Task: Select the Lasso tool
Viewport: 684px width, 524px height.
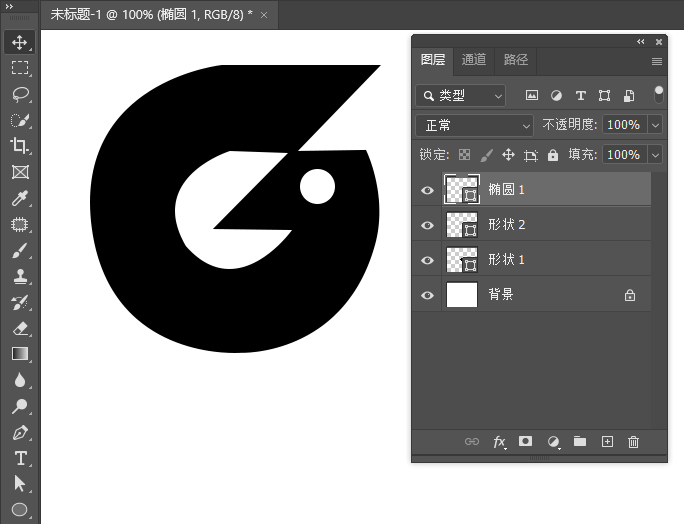Action: [20, 94]
